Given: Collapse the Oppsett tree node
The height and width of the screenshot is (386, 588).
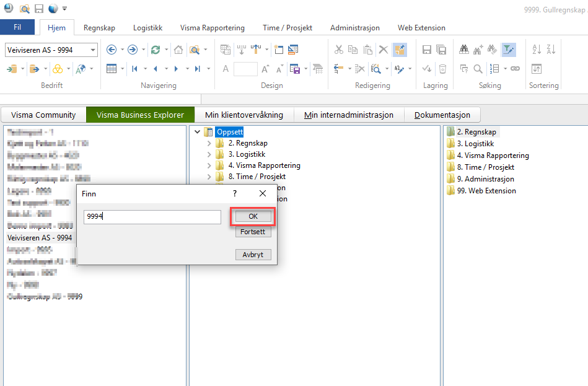Looking at the screenshot, I should point(198,132).
